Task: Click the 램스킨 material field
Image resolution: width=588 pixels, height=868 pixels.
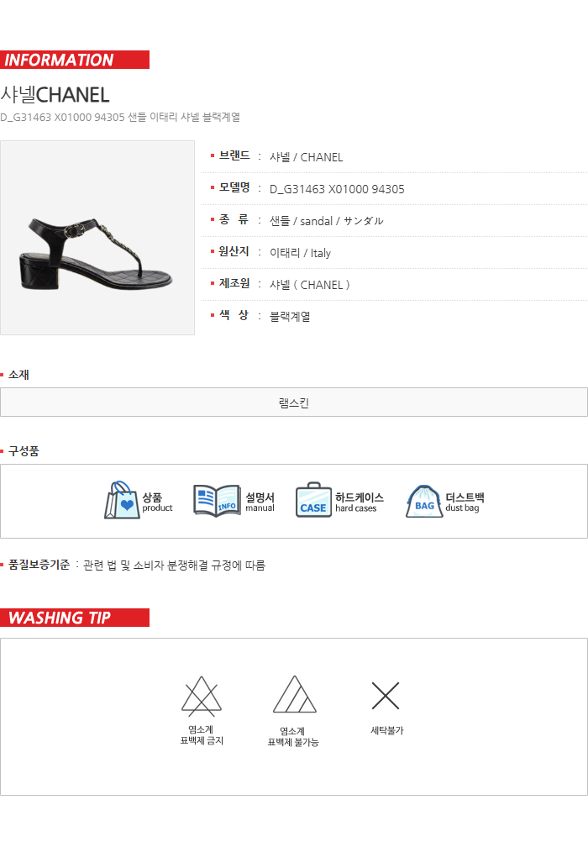Action: 294,402
